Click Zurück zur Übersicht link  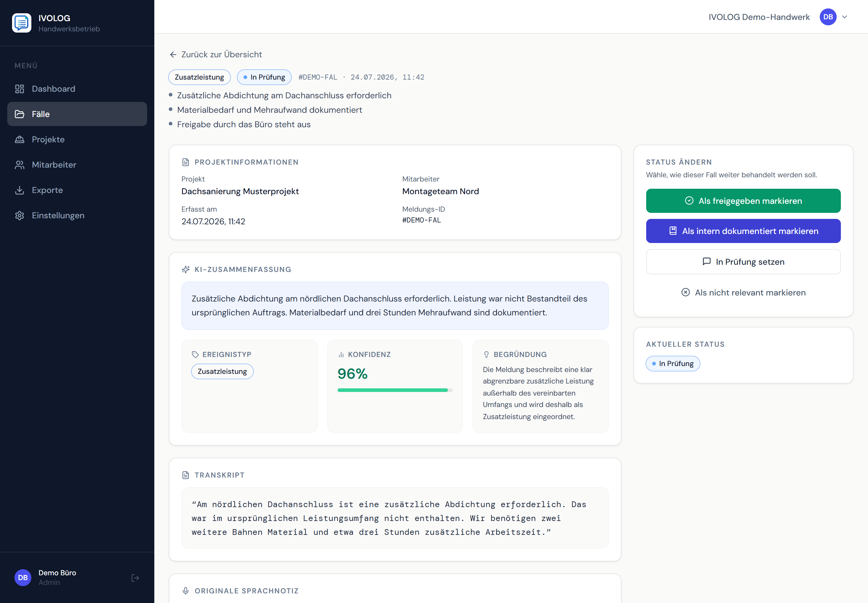click(216, 54)
